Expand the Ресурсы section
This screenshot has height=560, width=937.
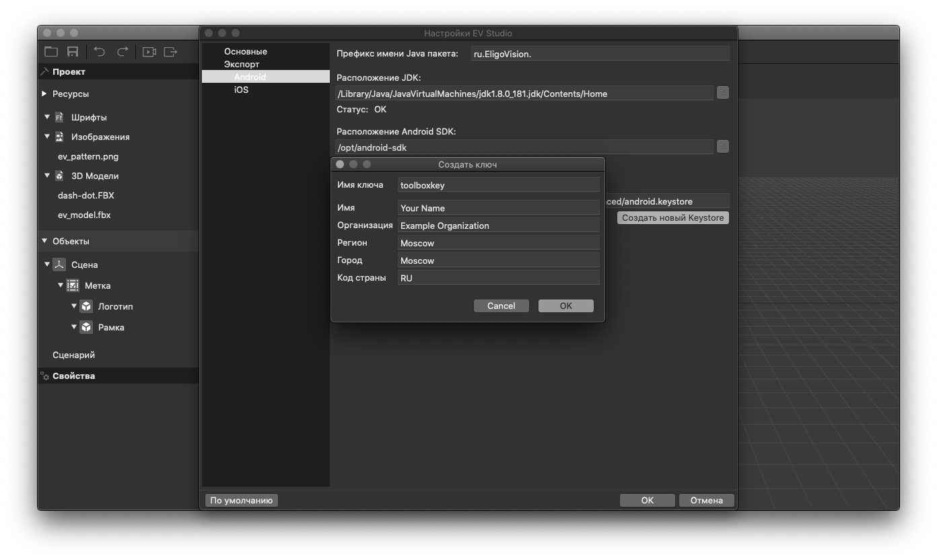click(x=44, y=94)
